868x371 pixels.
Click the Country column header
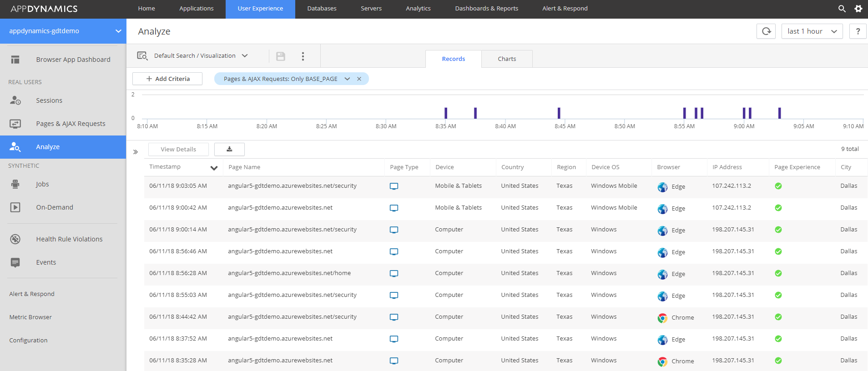[x=512, y=167]
